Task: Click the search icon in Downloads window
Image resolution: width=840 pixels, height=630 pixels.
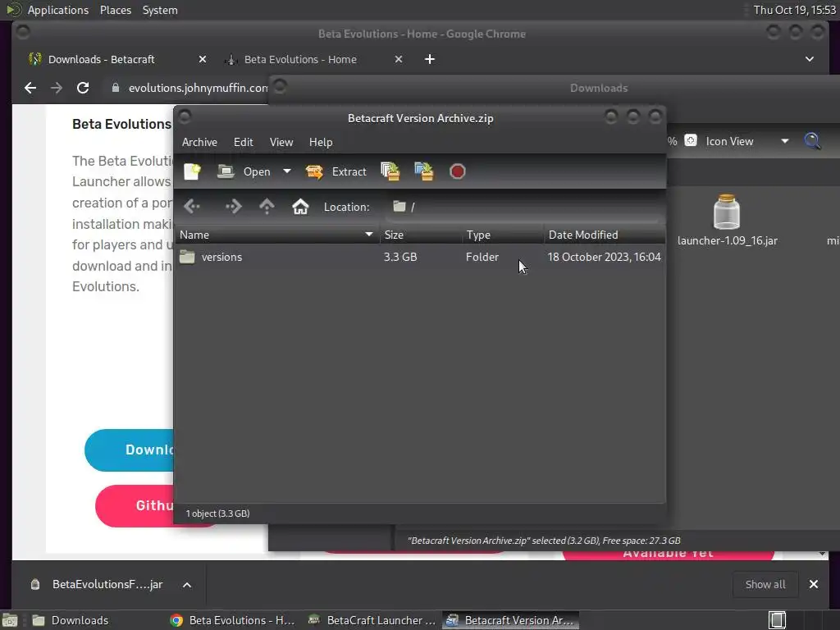Action: 812,141
